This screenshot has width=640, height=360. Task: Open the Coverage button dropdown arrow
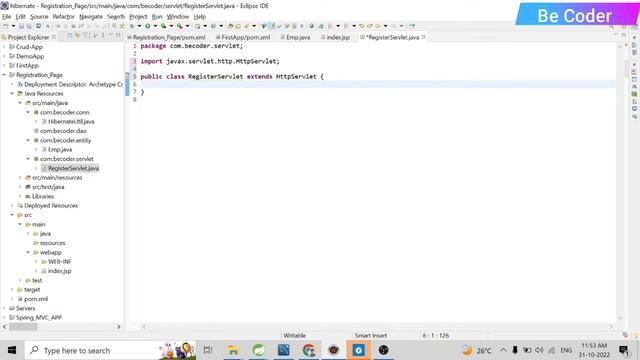pos(171,26)
